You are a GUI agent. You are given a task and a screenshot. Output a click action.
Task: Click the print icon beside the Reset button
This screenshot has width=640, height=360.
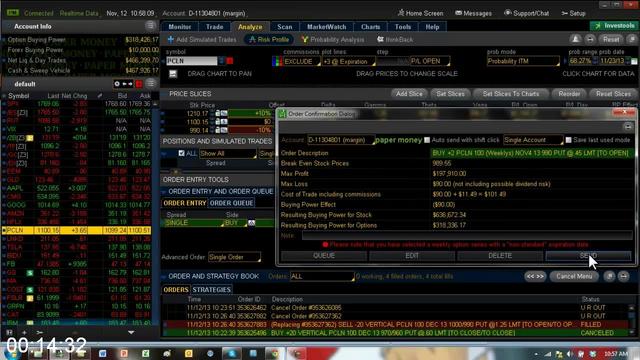tap(590, 40)
